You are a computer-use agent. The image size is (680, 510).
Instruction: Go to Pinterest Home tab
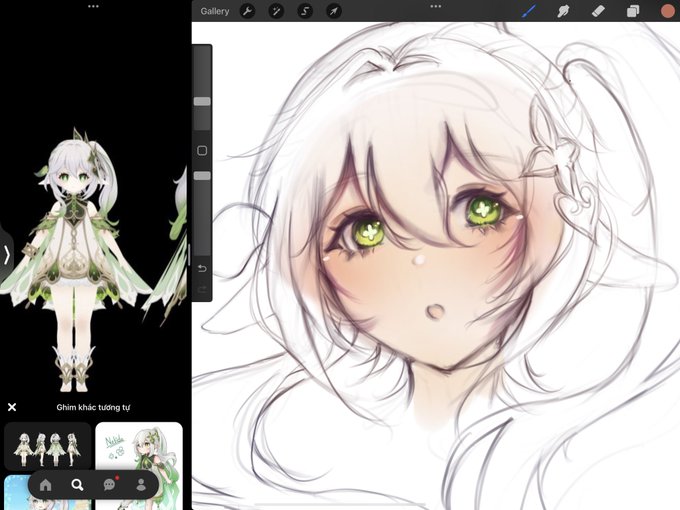[46, 485]
